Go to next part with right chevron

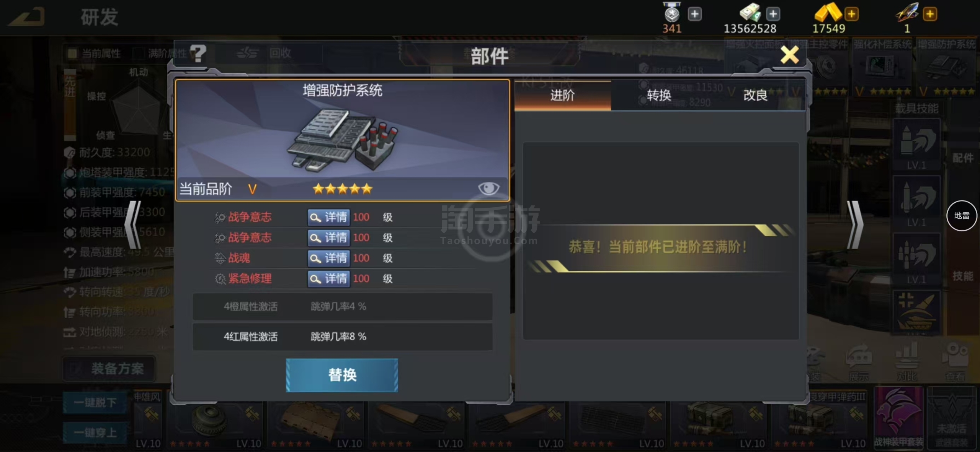(x=855, y=225)
